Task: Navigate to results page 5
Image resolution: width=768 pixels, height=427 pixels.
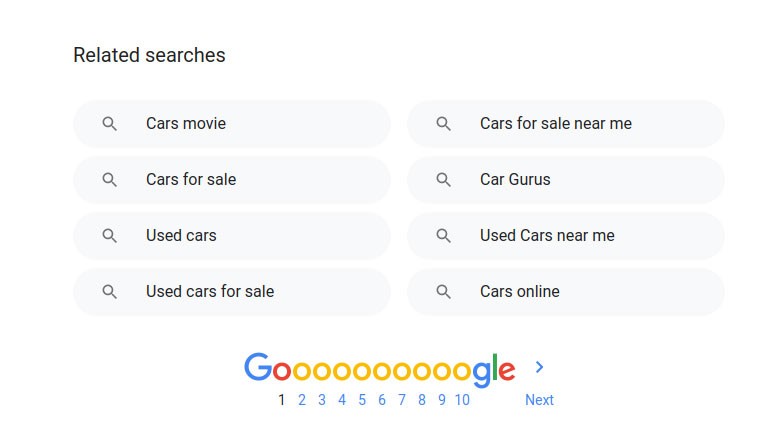Action: tap(362, 400)
